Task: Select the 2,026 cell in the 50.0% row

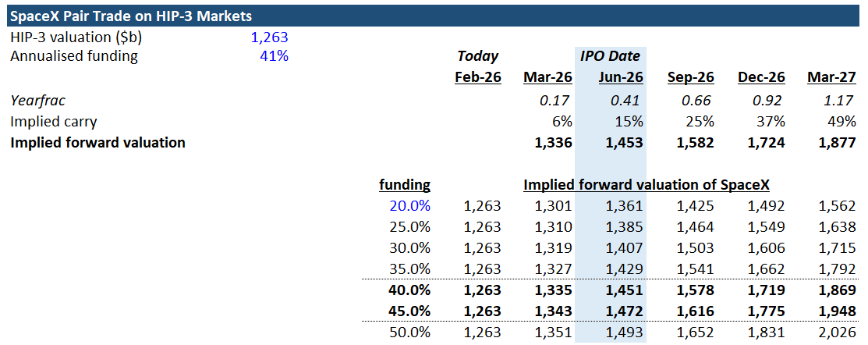Action: (837, 333)
